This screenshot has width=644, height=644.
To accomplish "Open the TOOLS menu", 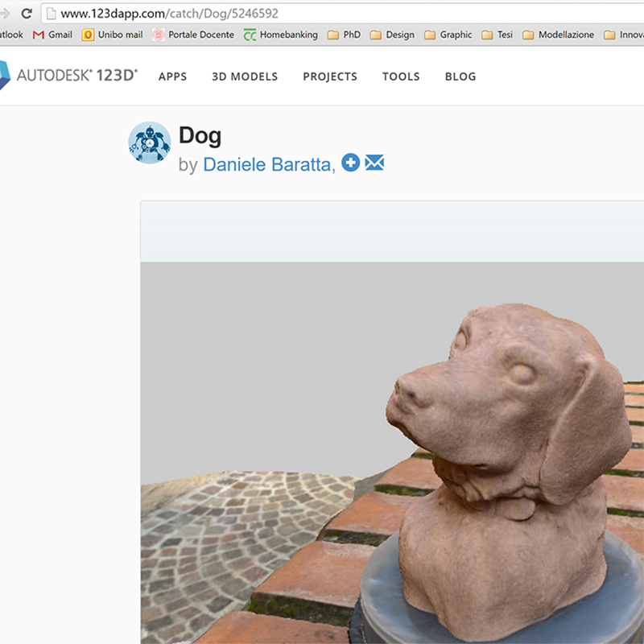I will [401, 76].
